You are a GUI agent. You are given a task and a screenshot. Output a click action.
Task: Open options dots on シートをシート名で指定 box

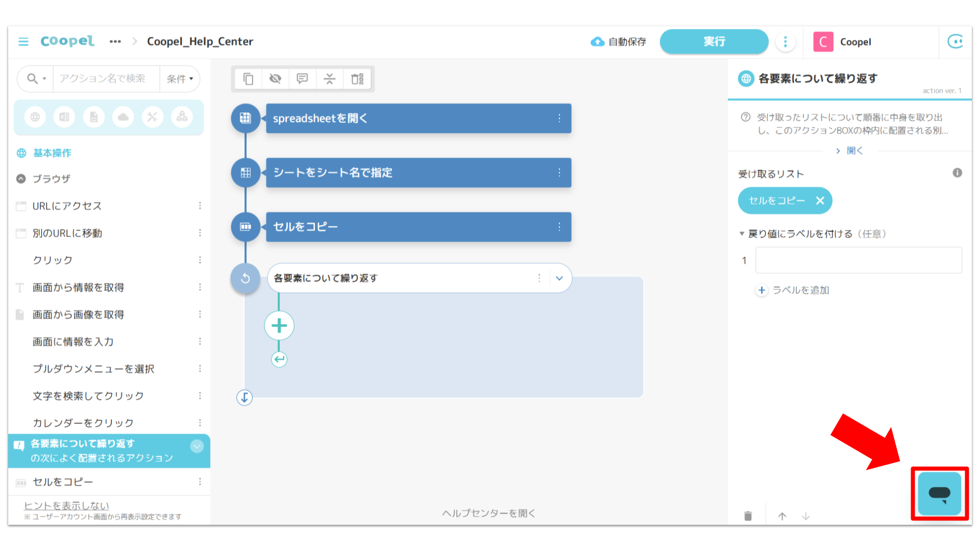[559, 172]
